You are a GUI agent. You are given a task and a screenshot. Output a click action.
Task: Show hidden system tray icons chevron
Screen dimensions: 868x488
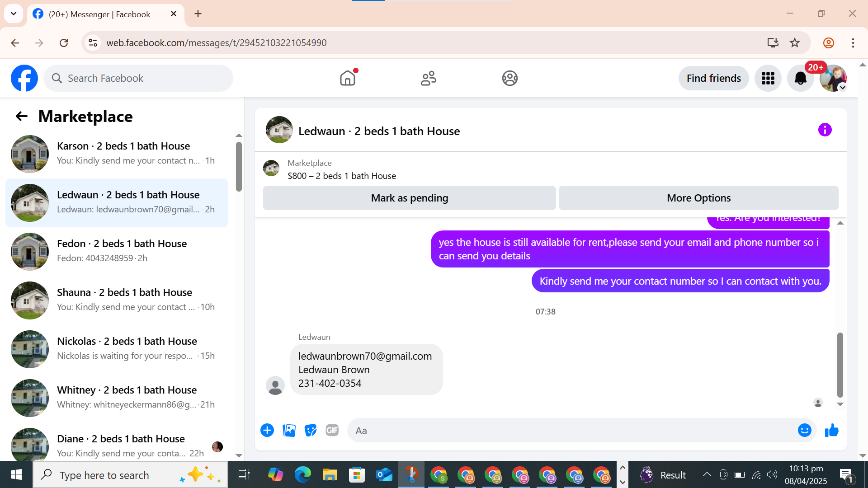pyautogui.click(x=707, y=474)
